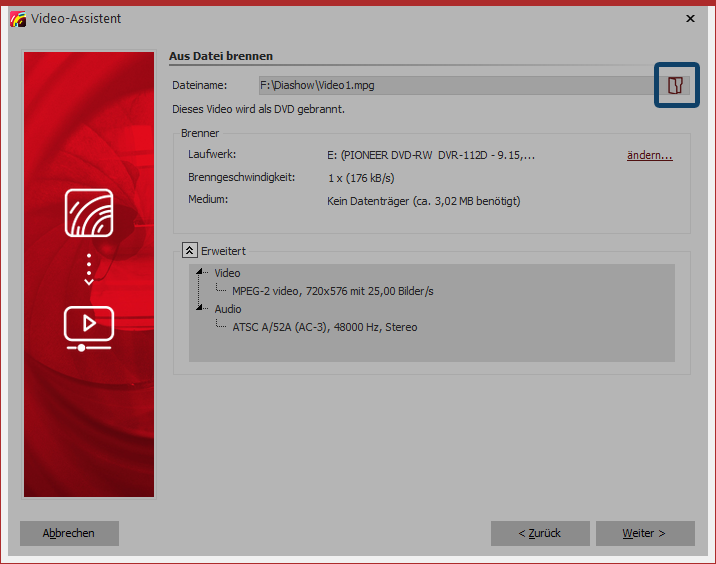Go back with the Zurück button
Screen dimensions: 716x564
coord(540,533)
